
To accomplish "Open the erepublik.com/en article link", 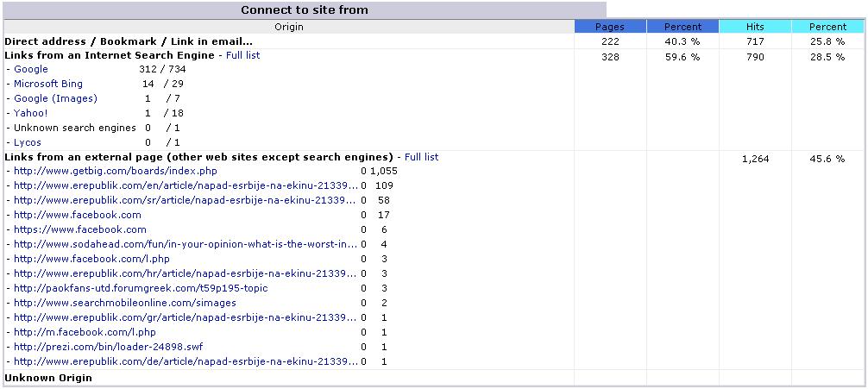I will tap(186, 186).
